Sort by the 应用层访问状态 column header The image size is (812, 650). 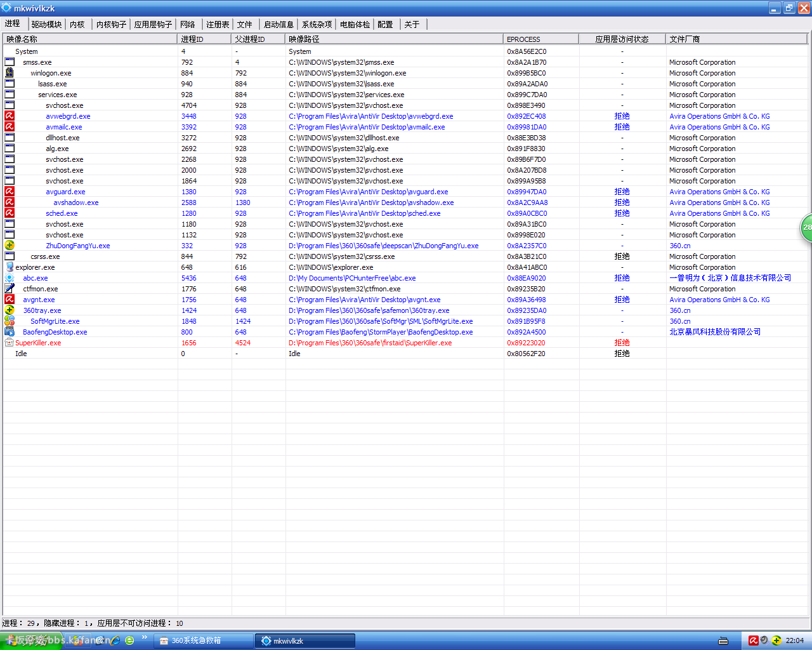(622, 39)
